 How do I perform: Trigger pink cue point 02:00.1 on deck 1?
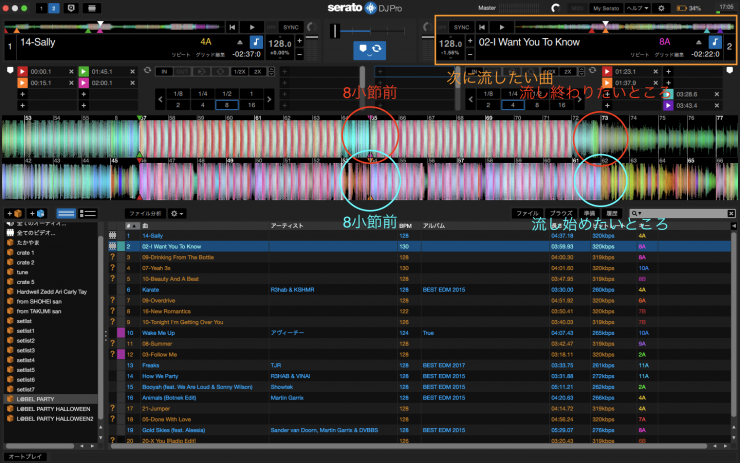click(84, 83)
